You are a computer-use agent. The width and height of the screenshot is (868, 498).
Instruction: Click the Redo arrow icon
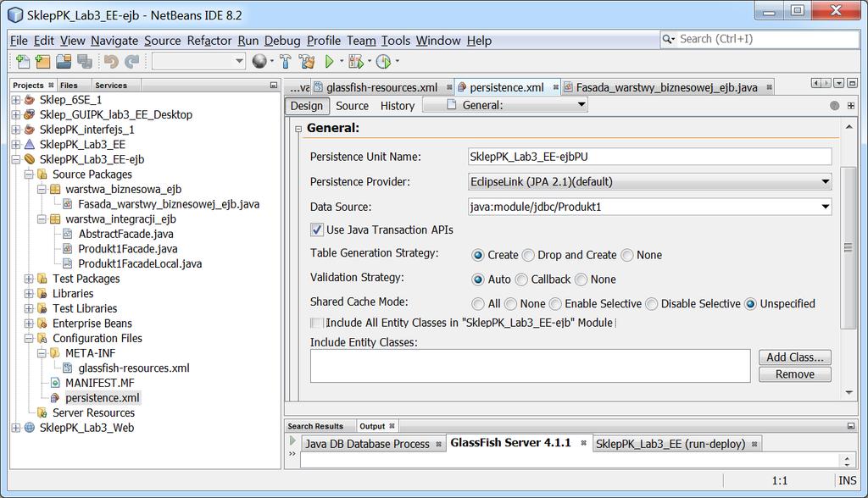[x=131, y=62]
